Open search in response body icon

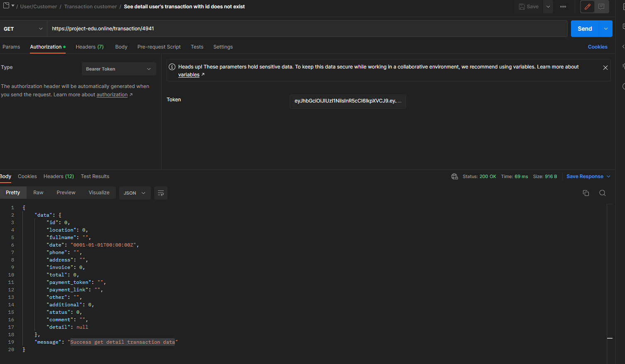(603, 193)
